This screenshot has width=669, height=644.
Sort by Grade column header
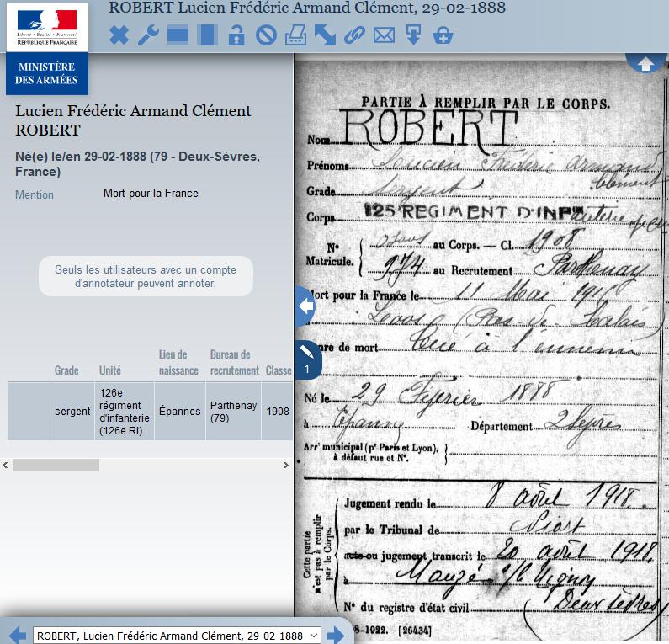pyautogui.click(x=66, y=370)
